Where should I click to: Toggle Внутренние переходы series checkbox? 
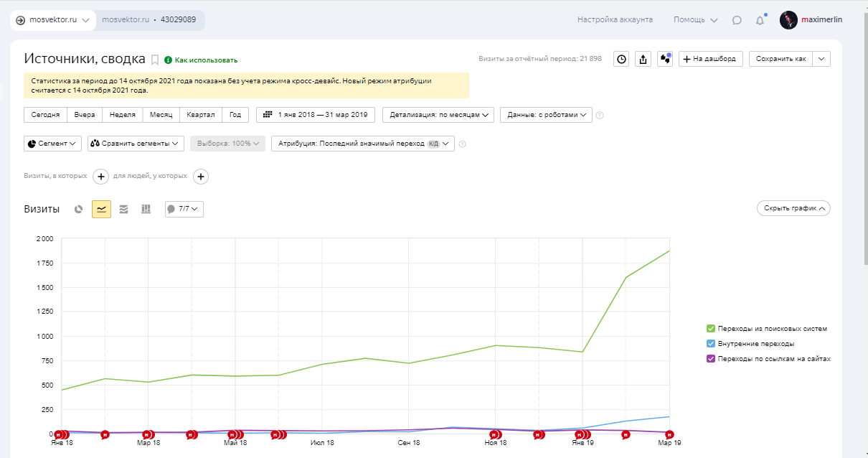(x=710, y=344)
